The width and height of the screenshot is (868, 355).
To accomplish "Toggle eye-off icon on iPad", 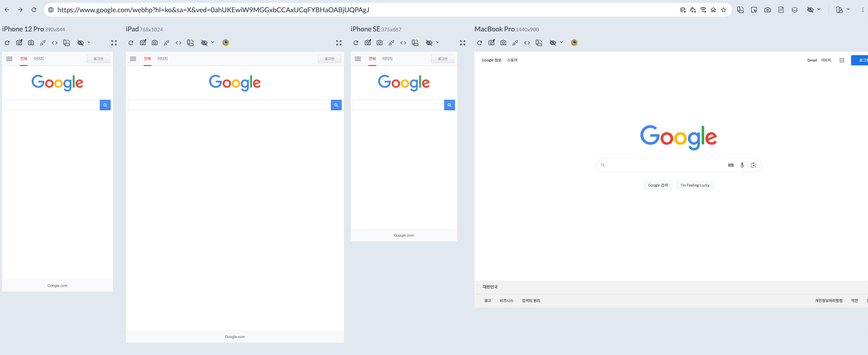I will (x=204, y=42).
